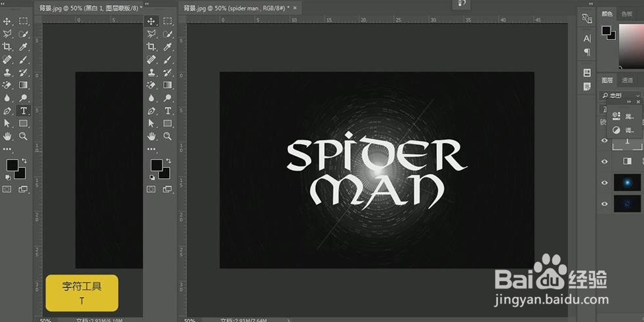Pick History Brush in the tool panel beside the 黑白 1 document
Image resolution: width=644 pixels, height=322 pixels.
(24, 72)
